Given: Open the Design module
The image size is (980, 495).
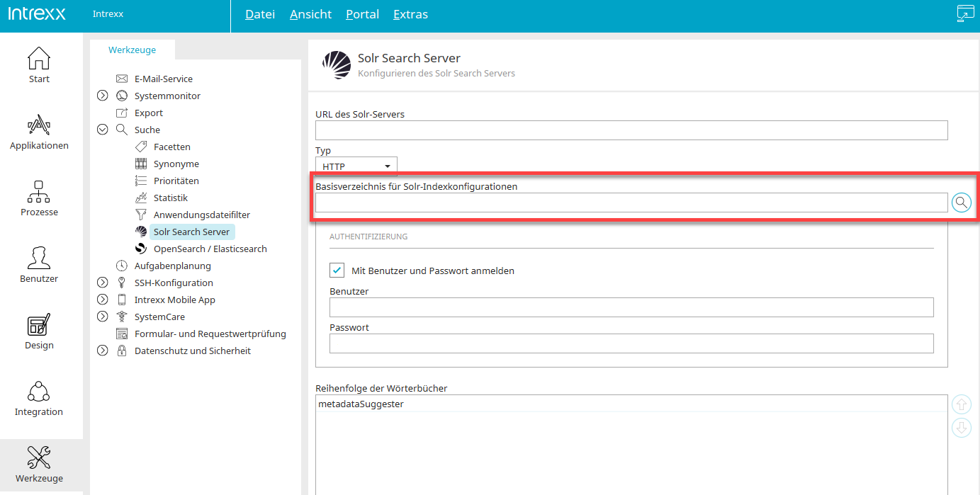Looking at the screenshot, I should 39,332.
